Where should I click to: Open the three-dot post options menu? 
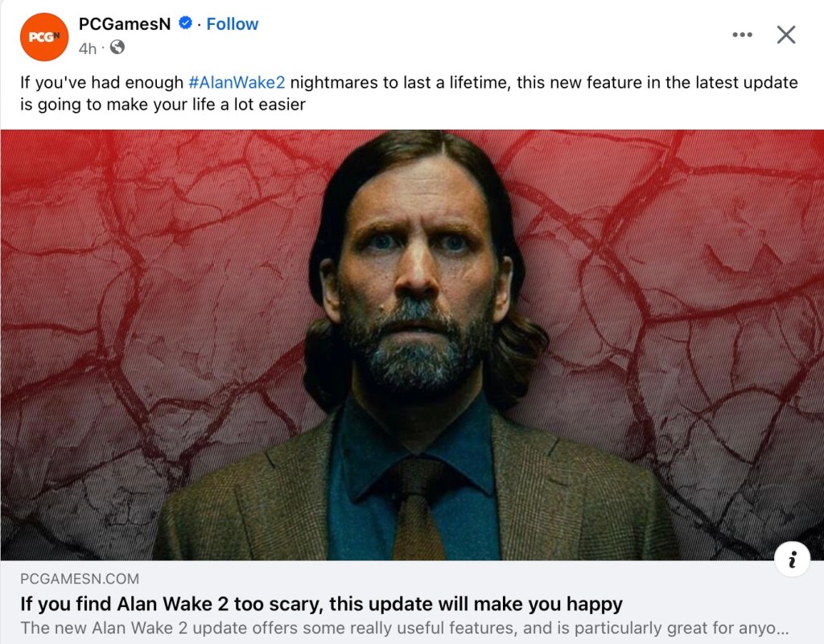click(742, 35)
